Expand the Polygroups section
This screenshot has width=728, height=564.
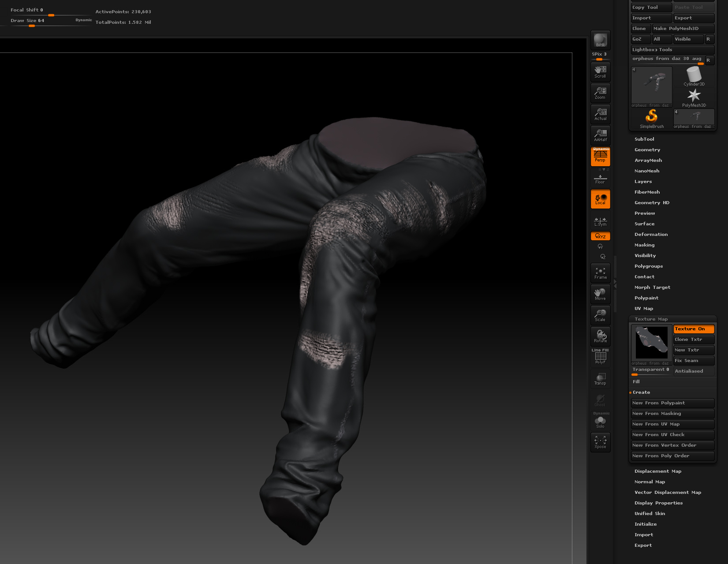point(649,266)
